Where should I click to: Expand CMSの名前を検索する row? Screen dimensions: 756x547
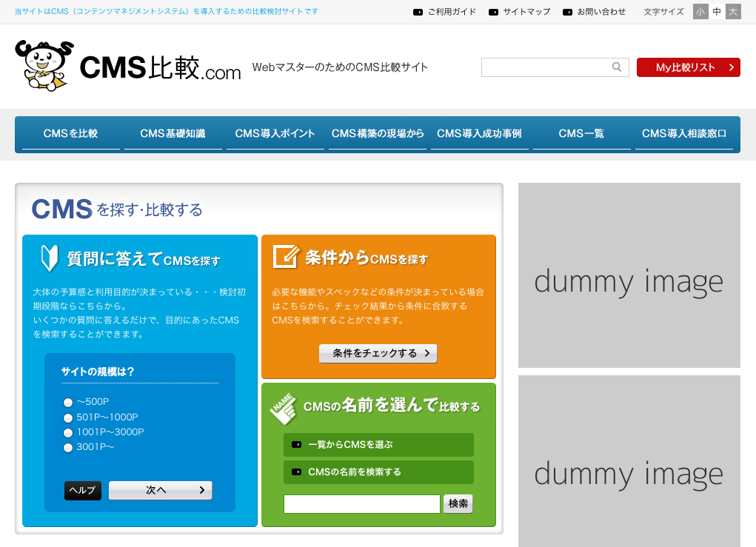378,472
